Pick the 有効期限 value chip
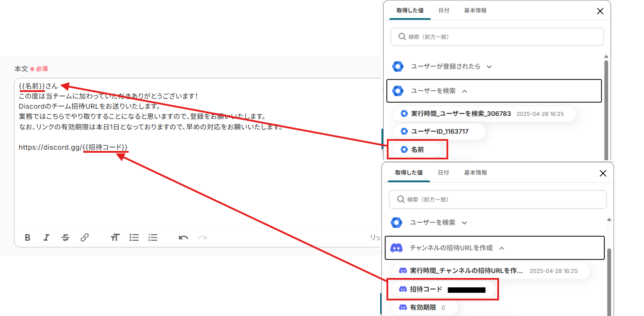The image size is (644, 316). (x=423, y=308)
